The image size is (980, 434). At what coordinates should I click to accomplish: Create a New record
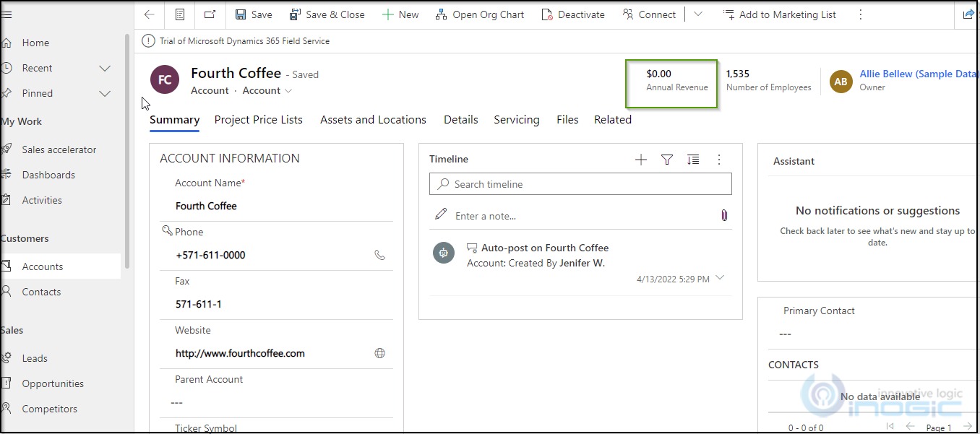(x=400, y=14)
